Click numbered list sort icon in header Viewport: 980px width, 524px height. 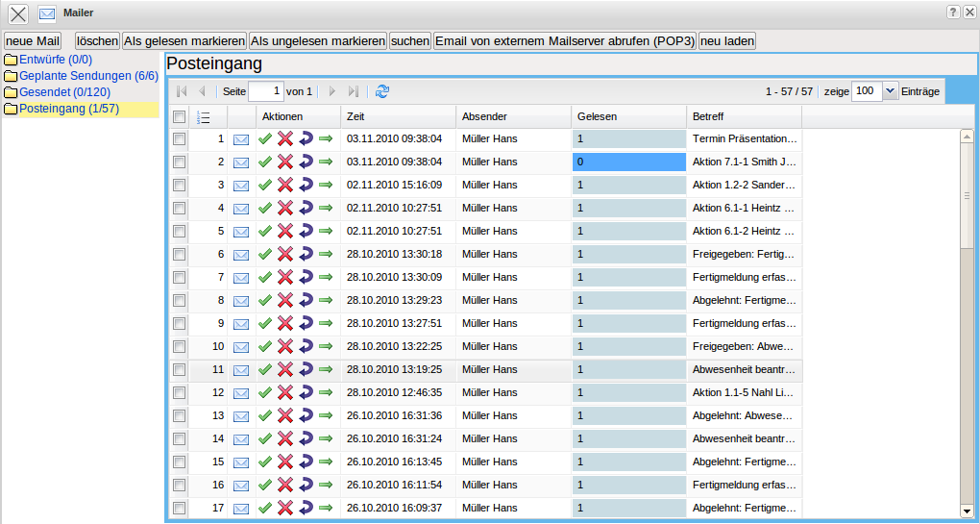[203, 116]
